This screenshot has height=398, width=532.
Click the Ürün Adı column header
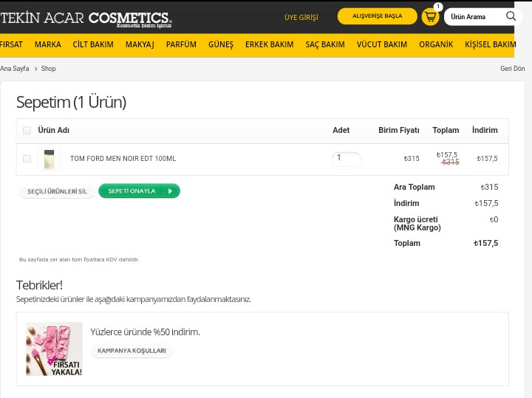pos(53,130)
